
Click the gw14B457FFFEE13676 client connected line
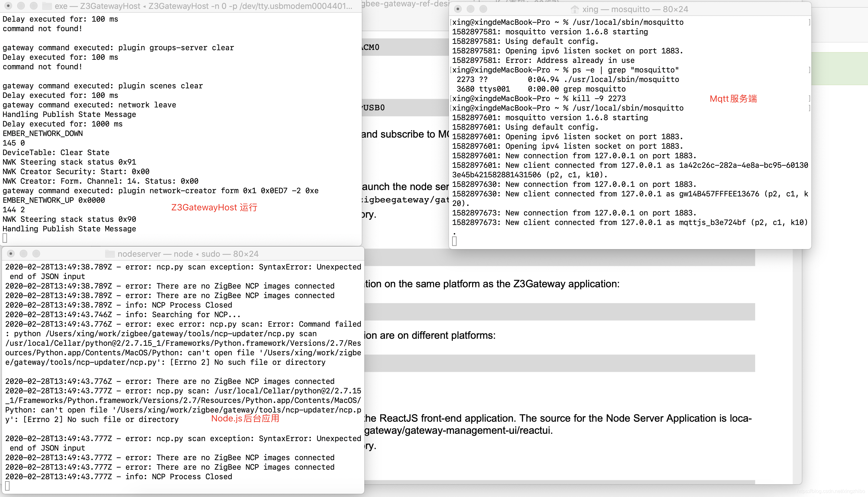(630, 199)
